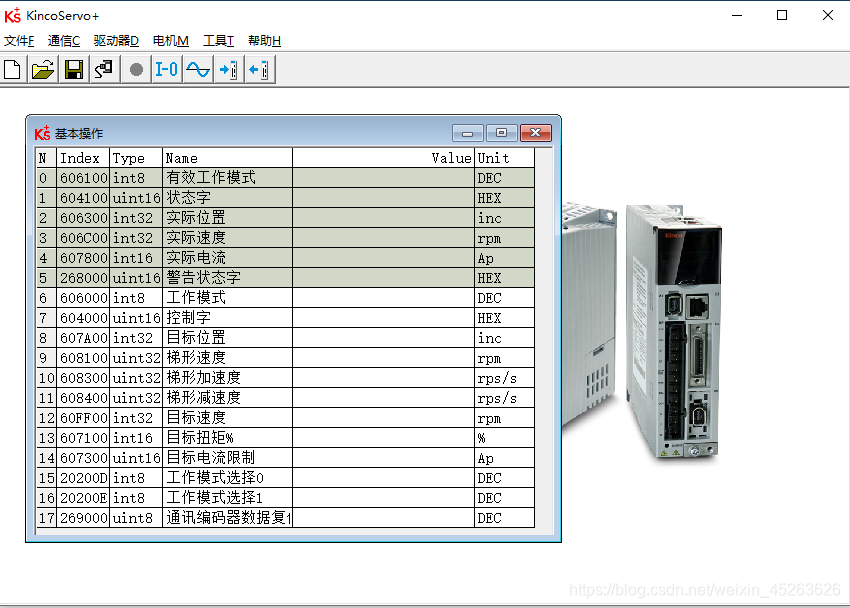Click the gray circle record icon
Image resolution: width=850 pixels, height=608 pixels.
136,70
